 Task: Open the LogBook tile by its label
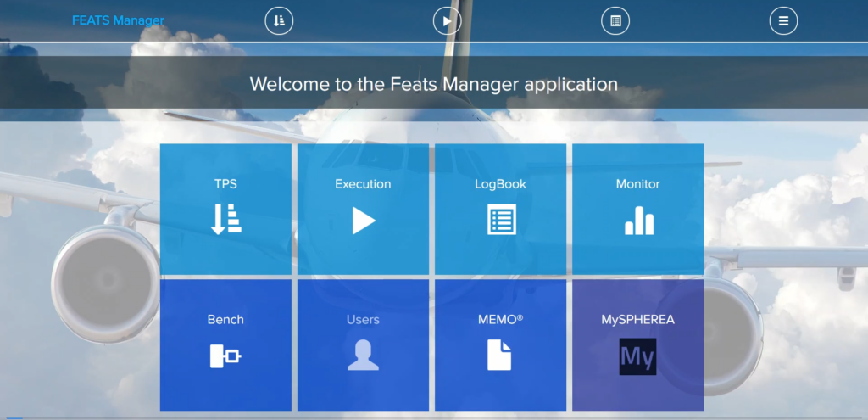point(500,183)
